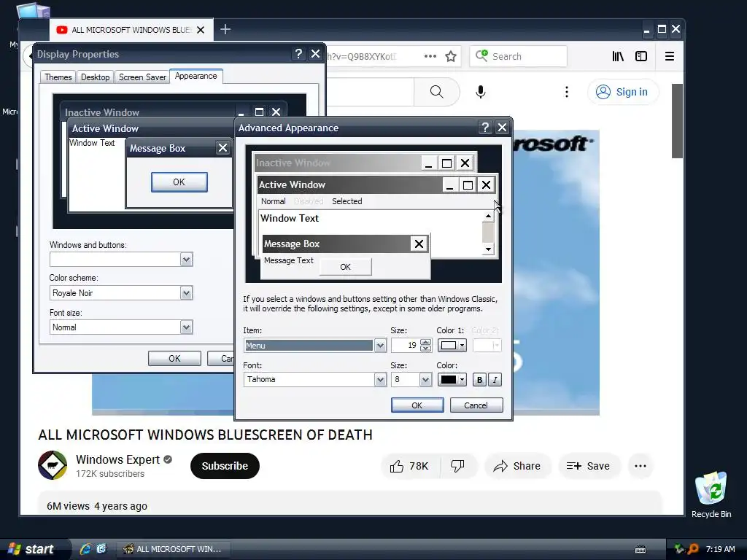Click Active Window titlebar in Advanced preview
747x560 pixels.
pyautogui.click(x=350, y=184)
